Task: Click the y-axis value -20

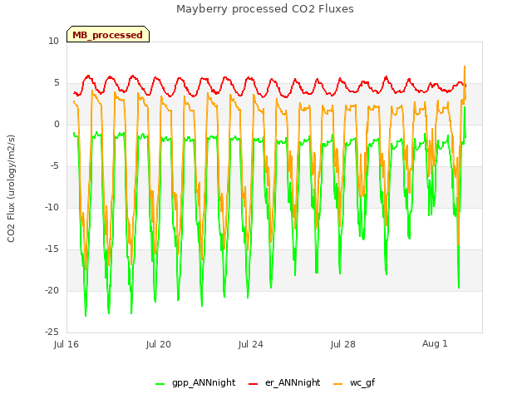Action: (52, 290)
